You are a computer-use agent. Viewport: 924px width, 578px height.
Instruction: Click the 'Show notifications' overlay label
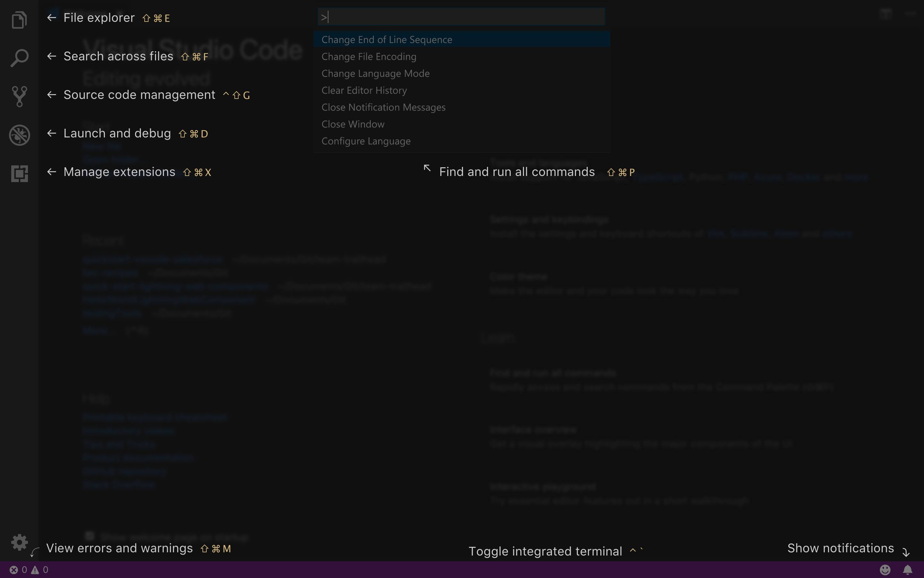840,548
